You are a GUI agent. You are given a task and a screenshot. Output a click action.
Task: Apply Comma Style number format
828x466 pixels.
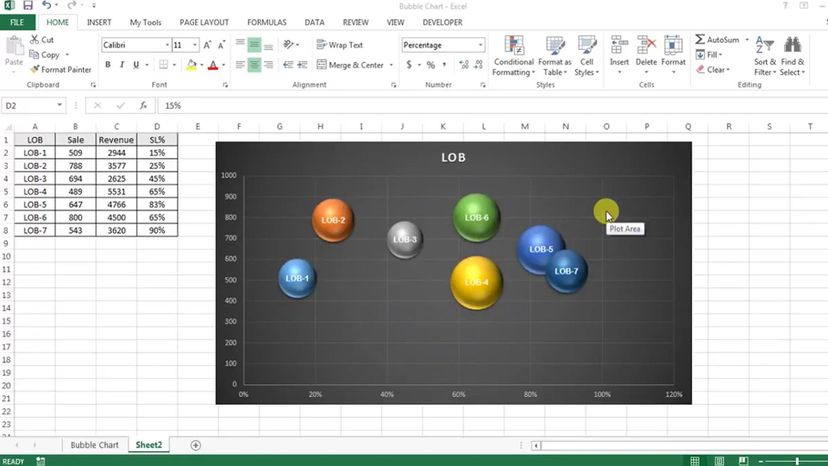tap(444, 65)
